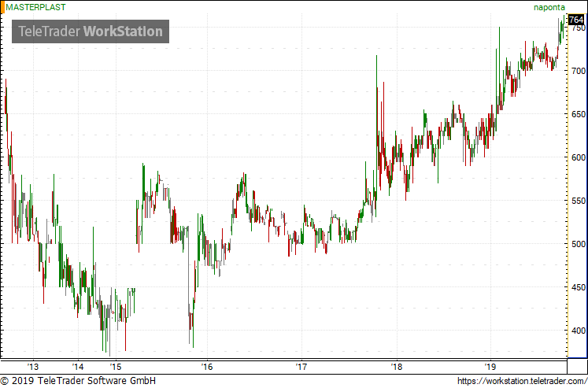This screenshot has width=588, height=388.
Task: Click the 750 price axis label
Action: pos(579,28)
